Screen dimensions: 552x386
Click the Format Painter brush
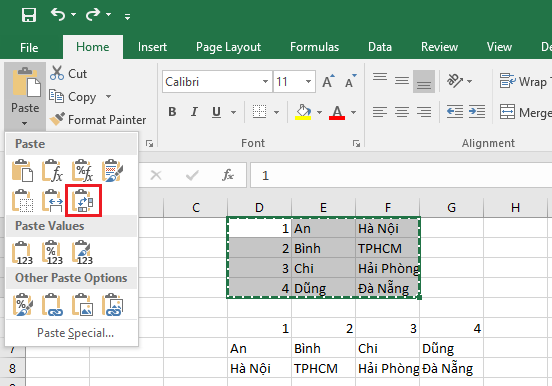[x=57, y=119]
